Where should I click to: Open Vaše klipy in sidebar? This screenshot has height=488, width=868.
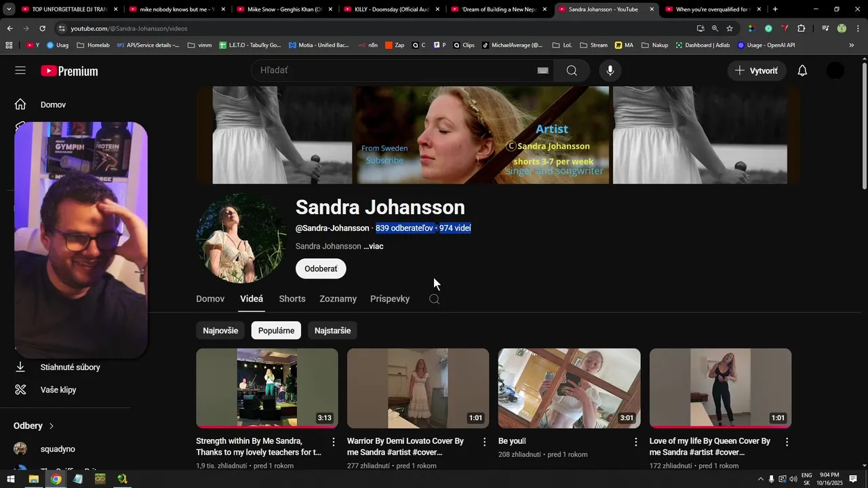pos(58,390)
